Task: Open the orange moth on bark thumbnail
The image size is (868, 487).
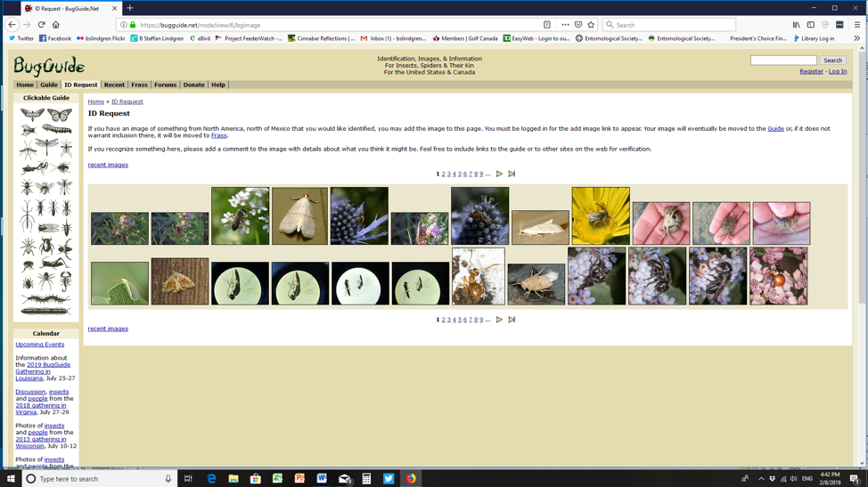Action: click(180, 281)
